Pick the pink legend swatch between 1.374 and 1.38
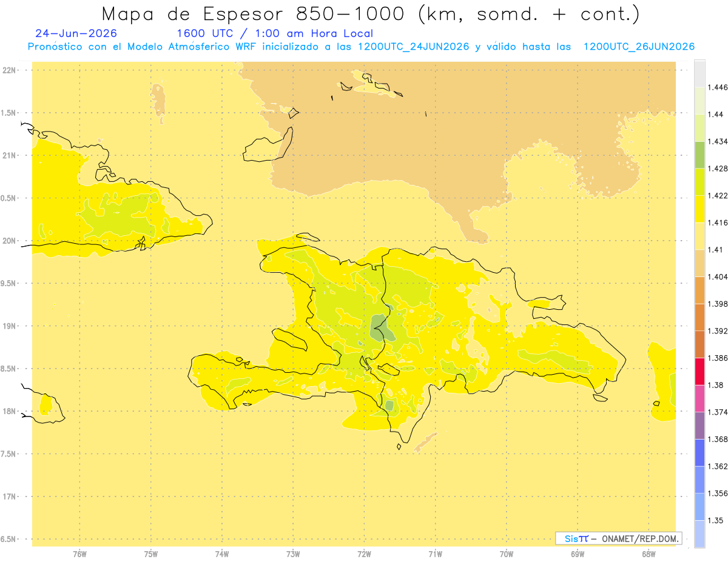Screen dimensions: 728x562 pos(699,398)
